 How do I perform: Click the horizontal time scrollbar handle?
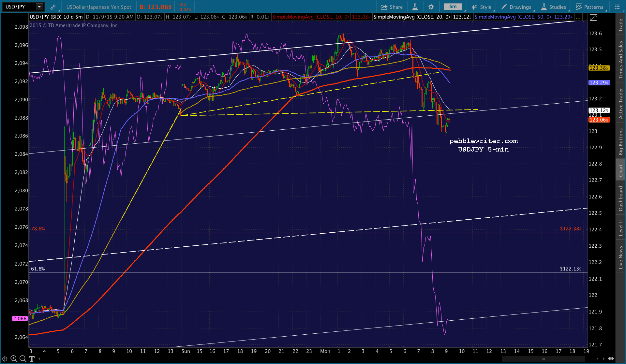[543, 359]
